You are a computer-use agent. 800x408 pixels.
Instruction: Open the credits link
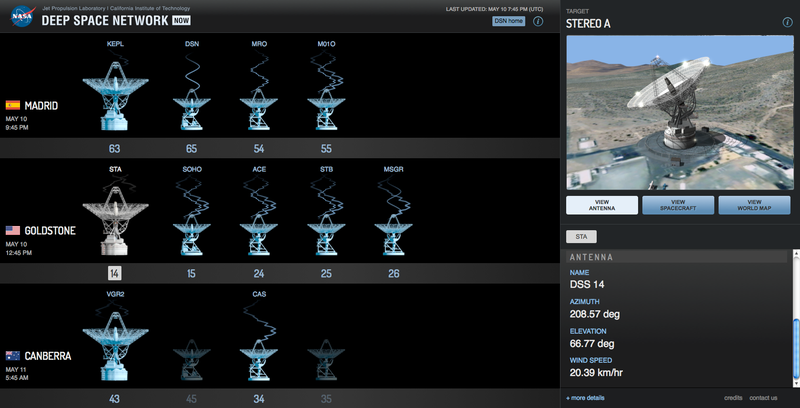point(733,398)
